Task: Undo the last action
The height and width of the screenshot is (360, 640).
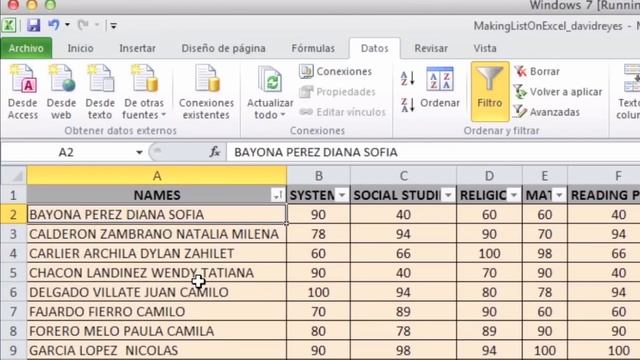Action: click(53, 25)
